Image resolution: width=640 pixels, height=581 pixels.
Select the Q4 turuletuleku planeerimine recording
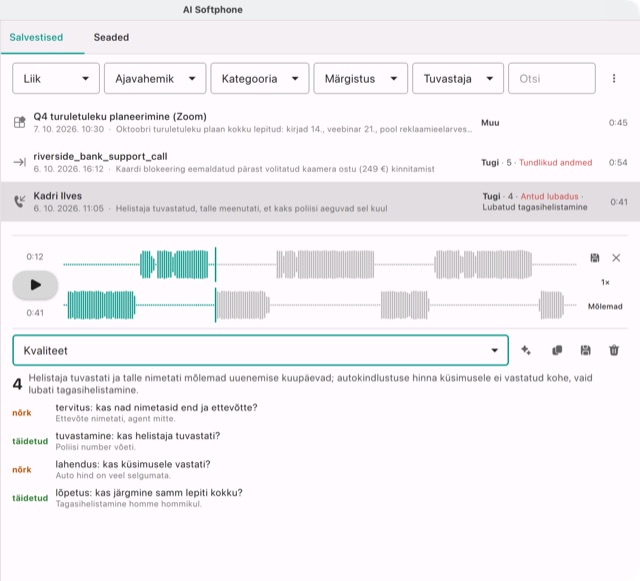[x=320, y=122]
